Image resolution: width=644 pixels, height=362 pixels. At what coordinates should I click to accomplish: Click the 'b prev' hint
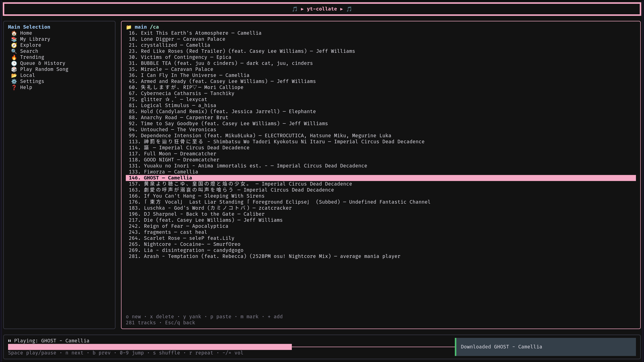click(102, 353)
